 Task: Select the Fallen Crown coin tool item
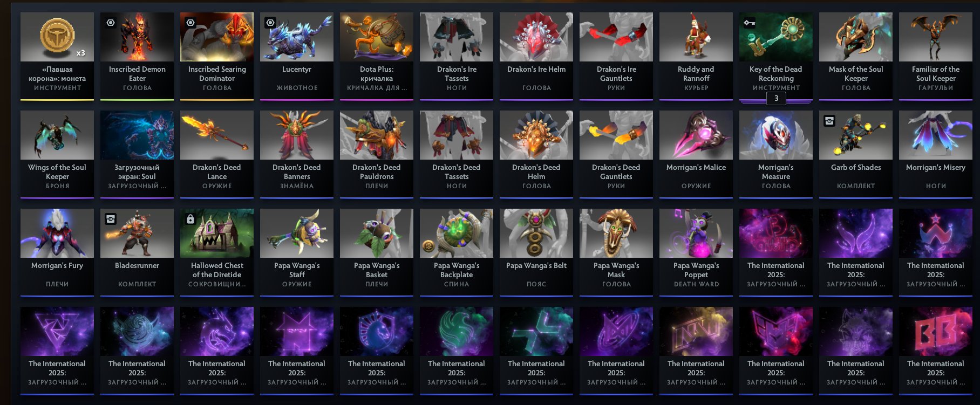(x=57, y=56)
